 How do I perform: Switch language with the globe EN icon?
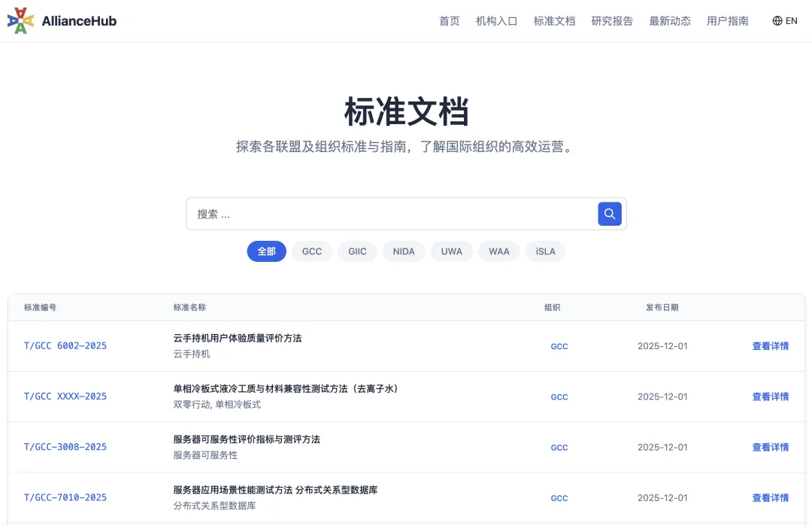785,21
